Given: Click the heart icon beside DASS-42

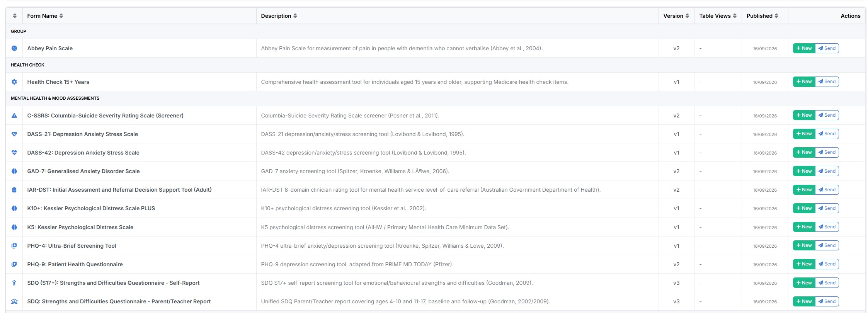Looking at the screenshot, I should point(14,153).
